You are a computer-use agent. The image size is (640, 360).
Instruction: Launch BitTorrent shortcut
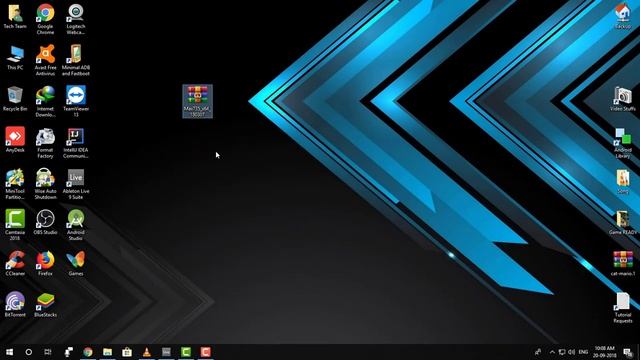coord(15,304)
